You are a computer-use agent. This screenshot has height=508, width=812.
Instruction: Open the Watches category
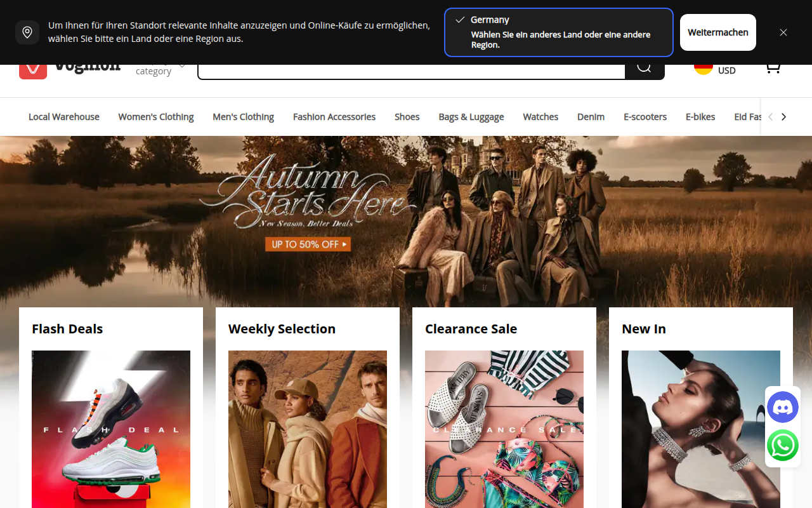click(x=540, y=117)
